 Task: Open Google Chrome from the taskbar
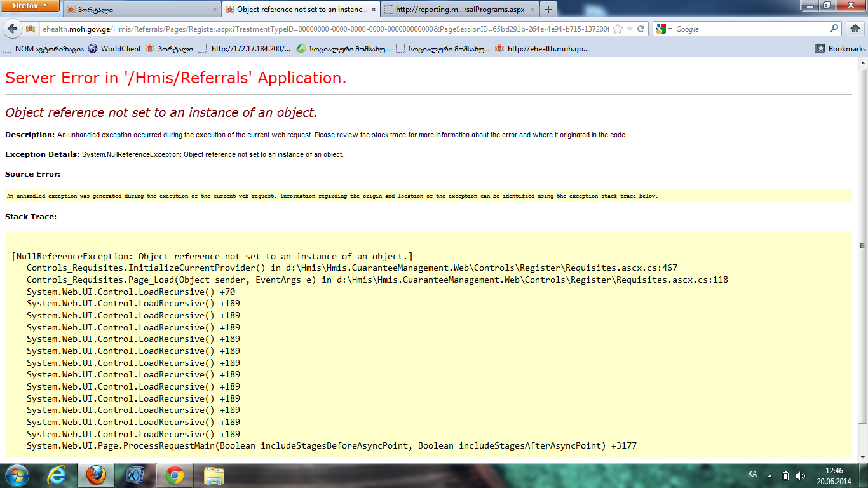(175, 475)
